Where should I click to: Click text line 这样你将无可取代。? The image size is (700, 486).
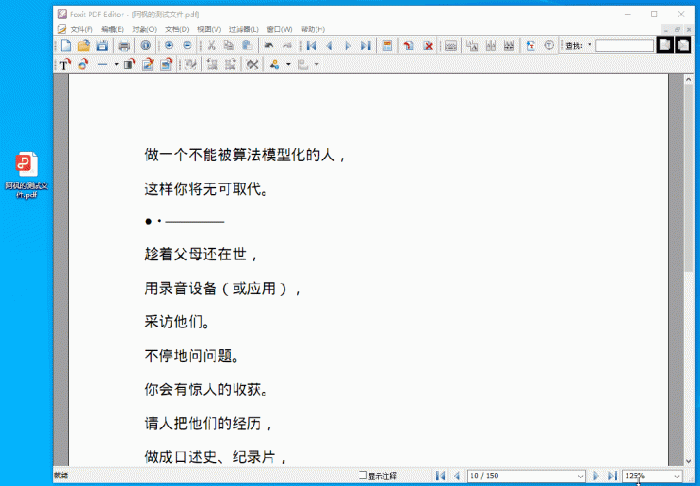pos(207,189)
